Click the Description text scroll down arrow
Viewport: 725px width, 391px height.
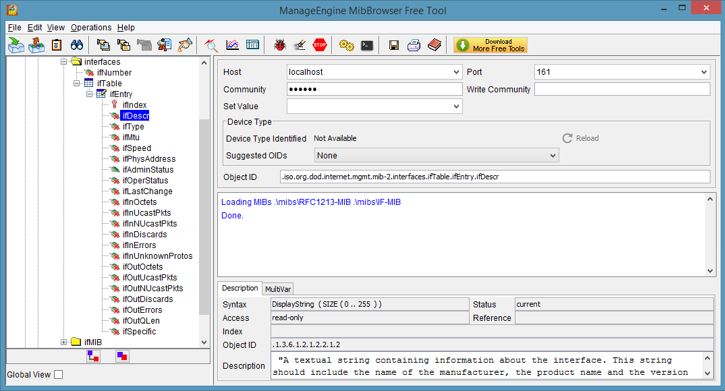(x=707, y=373)
